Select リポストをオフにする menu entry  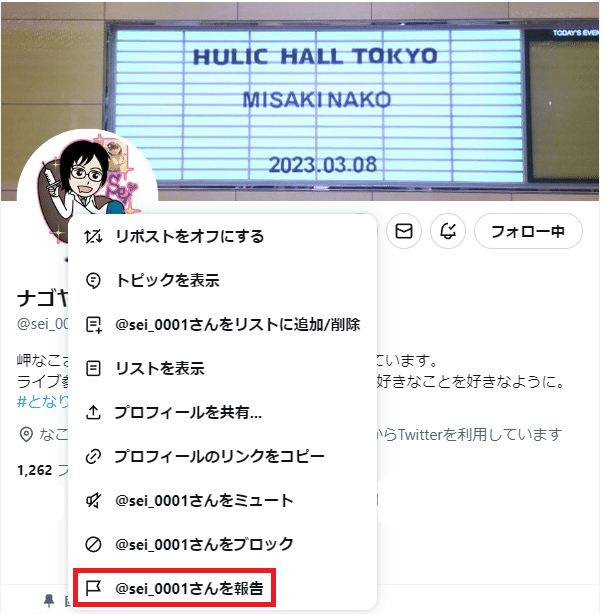[222, 237]
